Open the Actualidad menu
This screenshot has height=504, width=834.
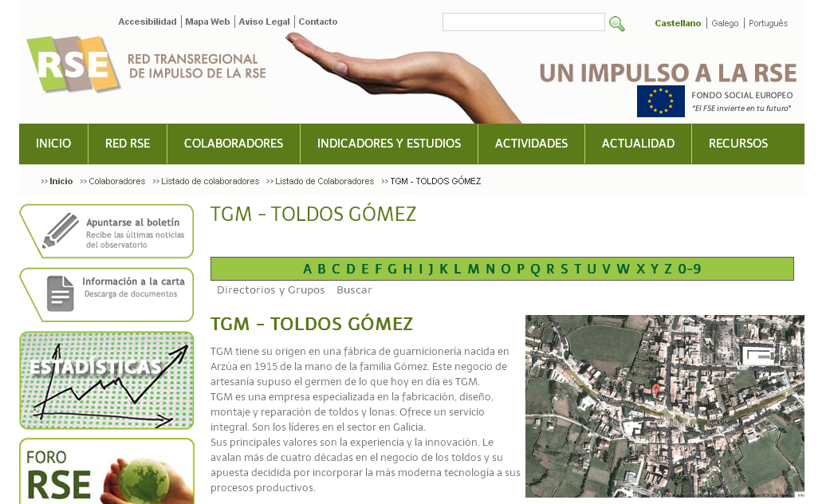tap(639, 144)
